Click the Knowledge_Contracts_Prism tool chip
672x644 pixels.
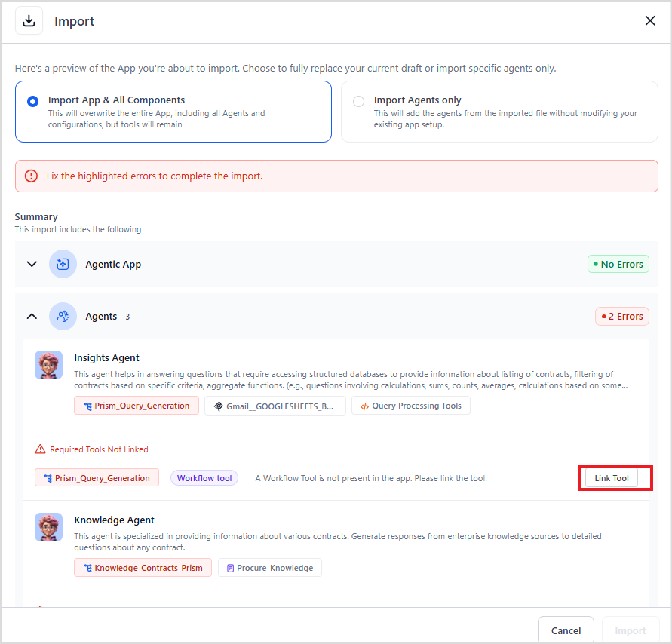point(142,568)
